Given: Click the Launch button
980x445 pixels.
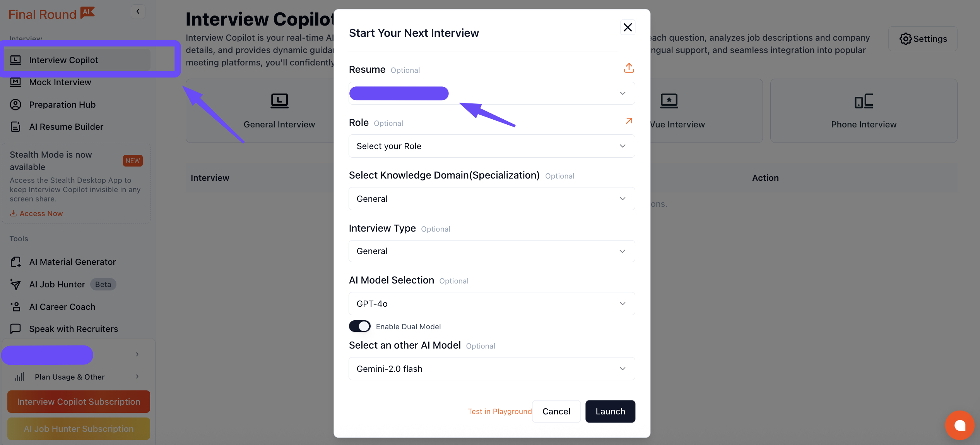Looking at the screenshot, I should click(x=610, y=411).
